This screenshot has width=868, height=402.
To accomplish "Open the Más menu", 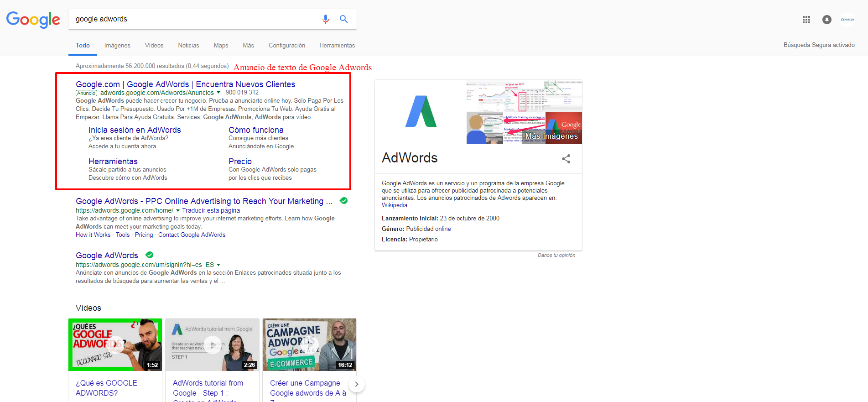I will click(248, 45).
